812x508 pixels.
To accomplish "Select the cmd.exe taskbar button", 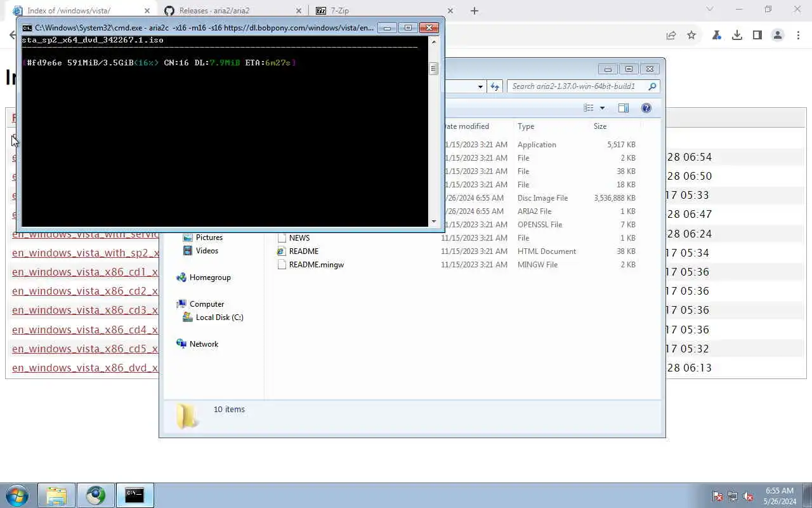I will click(134, 495).
